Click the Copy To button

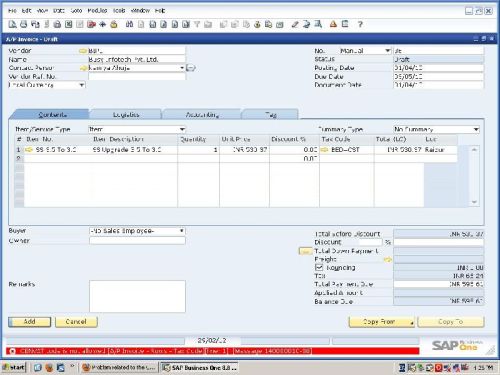[x=451, y=322]
